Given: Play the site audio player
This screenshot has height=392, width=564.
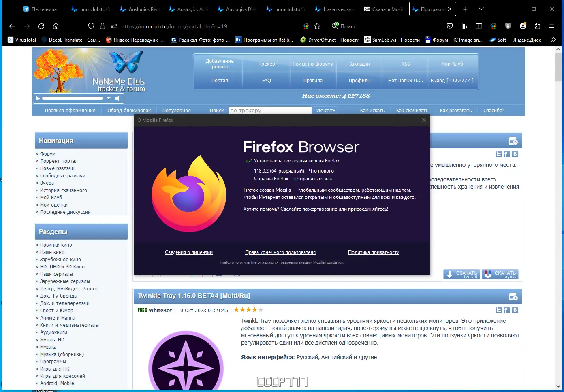Looking at the screenshot, I should pos(38,98).
